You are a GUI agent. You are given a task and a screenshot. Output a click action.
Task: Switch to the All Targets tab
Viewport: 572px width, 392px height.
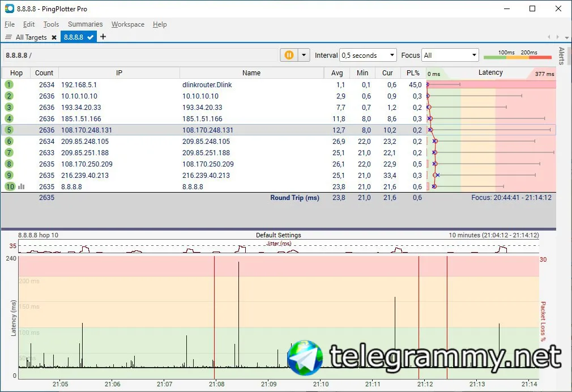[x=31, y=37]
